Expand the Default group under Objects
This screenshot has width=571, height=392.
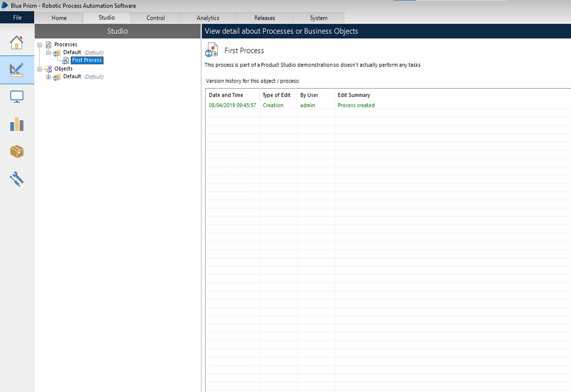tap(48, 77)
